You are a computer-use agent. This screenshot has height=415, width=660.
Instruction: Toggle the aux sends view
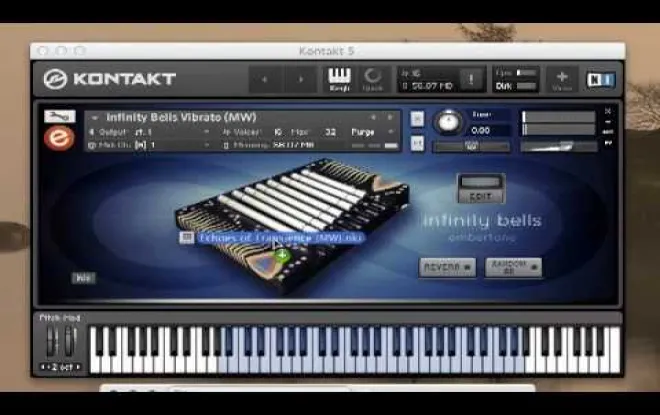point(608,132)
